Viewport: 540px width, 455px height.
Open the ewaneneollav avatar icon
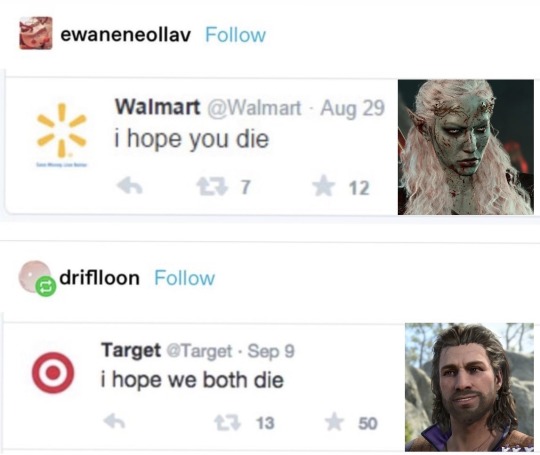click(x=36, y=33)
